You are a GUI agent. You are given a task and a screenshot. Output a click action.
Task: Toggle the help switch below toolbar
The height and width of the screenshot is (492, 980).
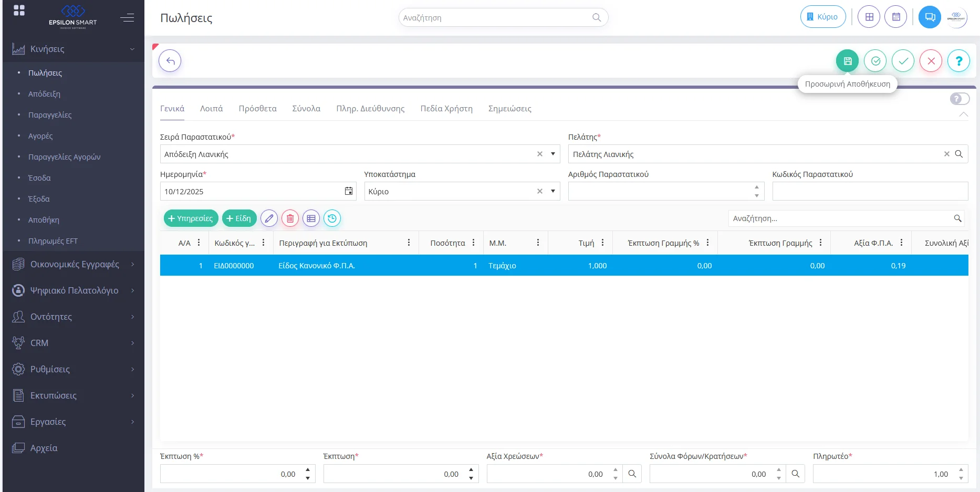960,99
